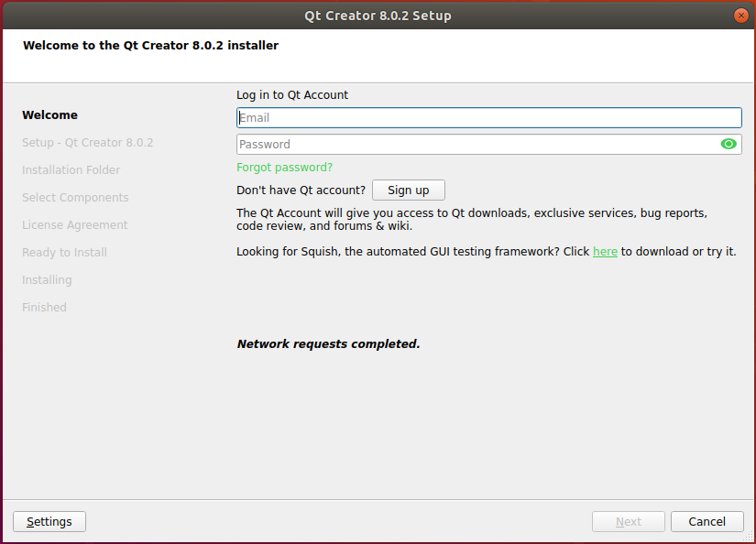The width and height of the screenshot is (756, 544).
Task: Select the Setup - Qt Creator 8.0.2 step
Action: (x=87, y=143)
